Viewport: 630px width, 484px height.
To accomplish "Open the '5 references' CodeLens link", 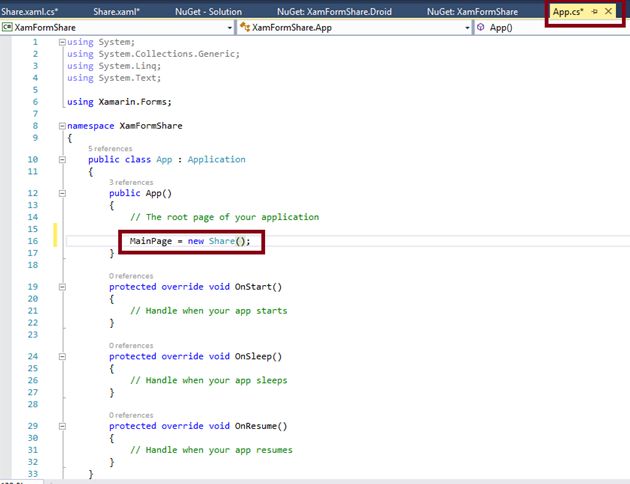I will tap(110, 149).
